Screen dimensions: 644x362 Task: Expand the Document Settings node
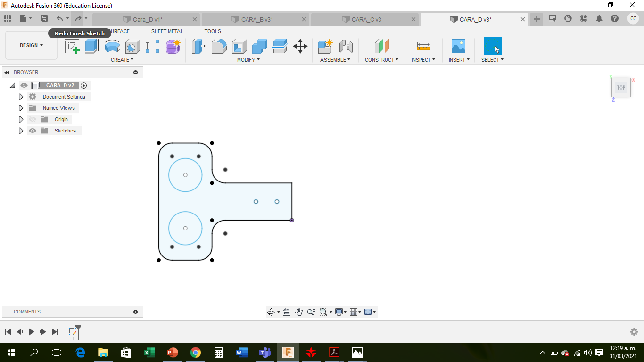[x=21, y=97]
